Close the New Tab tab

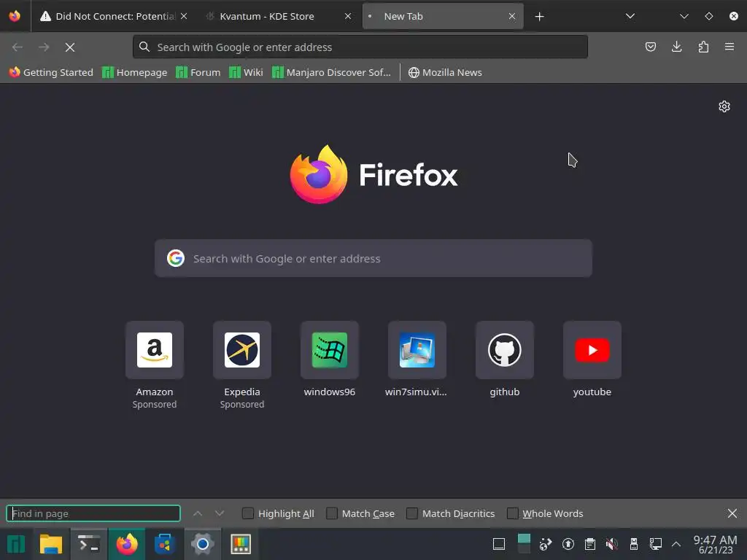[x=511, y=16]
